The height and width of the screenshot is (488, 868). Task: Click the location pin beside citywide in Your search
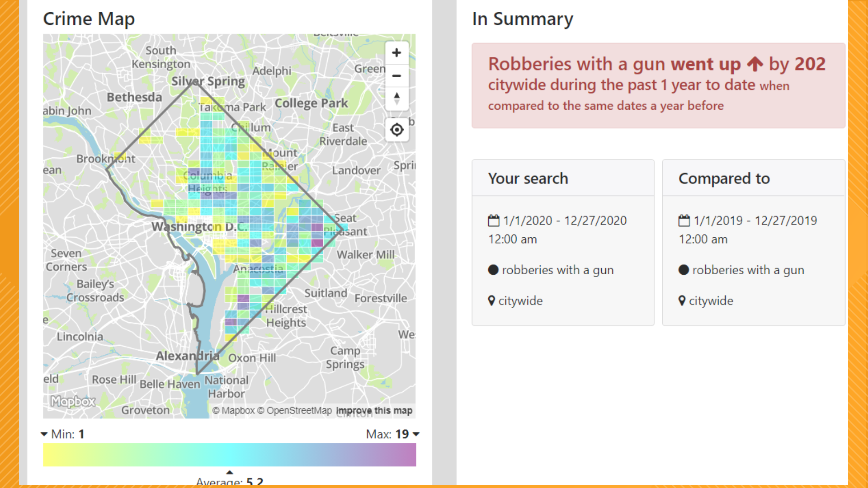[x=491, y=300]
